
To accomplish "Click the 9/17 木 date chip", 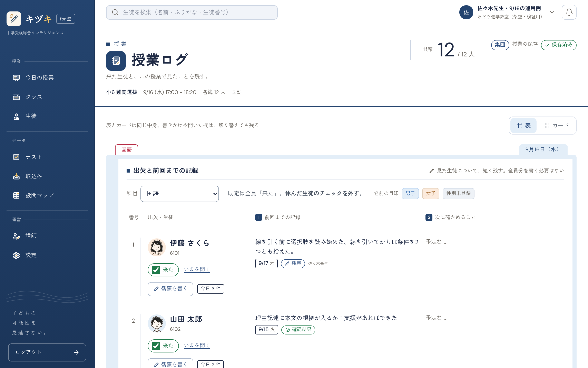I will pos(266,263).
